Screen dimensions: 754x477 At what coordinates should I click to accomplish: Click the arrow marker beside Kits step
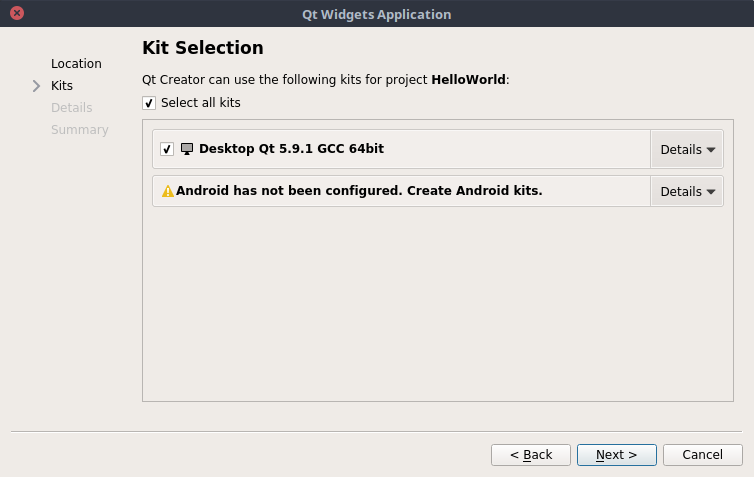tap(37, 86)
